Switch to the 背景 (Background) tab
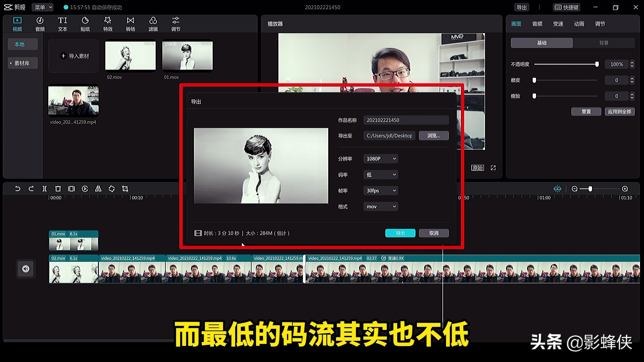This screenshot has height=362, width=644. 604,43
